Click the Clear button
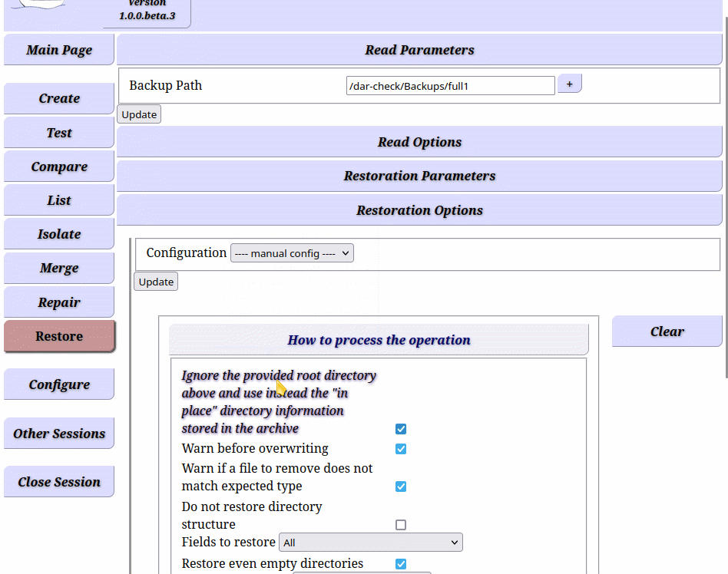Image resolution: width=728 pixels, height=574 pixels. pos(667,332)
